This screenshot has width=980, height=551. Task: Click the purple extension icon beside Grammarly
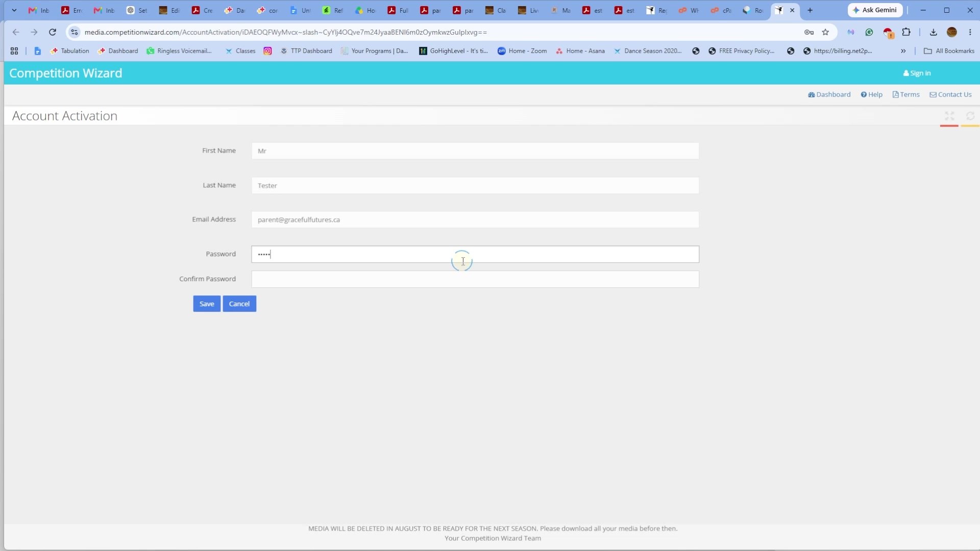tap(851, 32)
